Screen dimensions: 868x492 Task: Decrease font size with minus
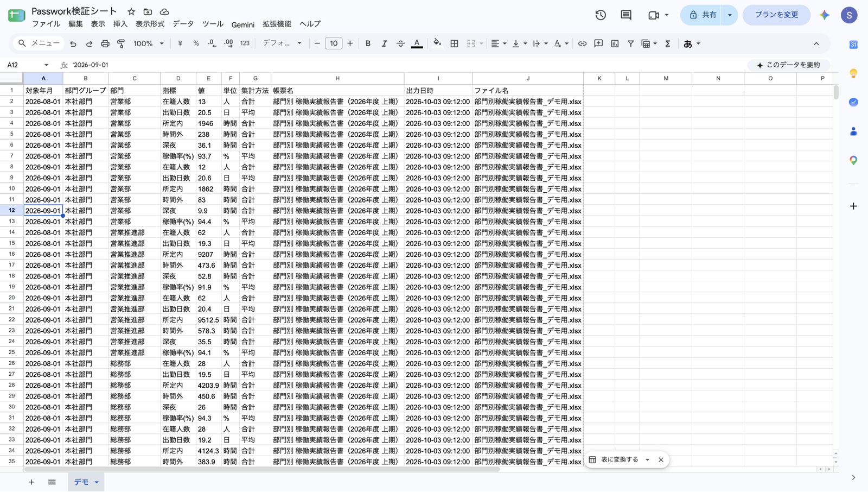[x=317, y=44]
